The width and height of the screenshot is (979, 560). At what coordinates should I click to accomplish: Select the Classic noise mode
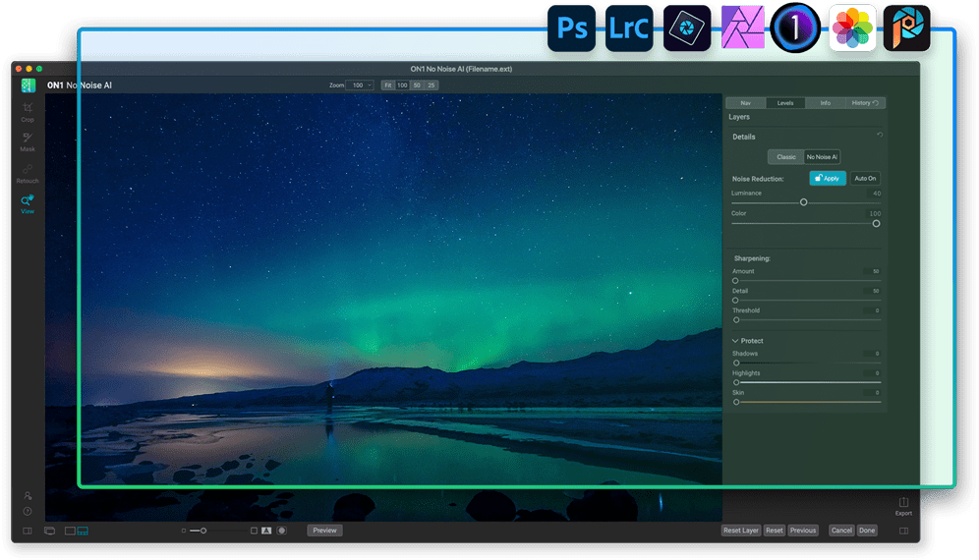(x=786, y=157)
